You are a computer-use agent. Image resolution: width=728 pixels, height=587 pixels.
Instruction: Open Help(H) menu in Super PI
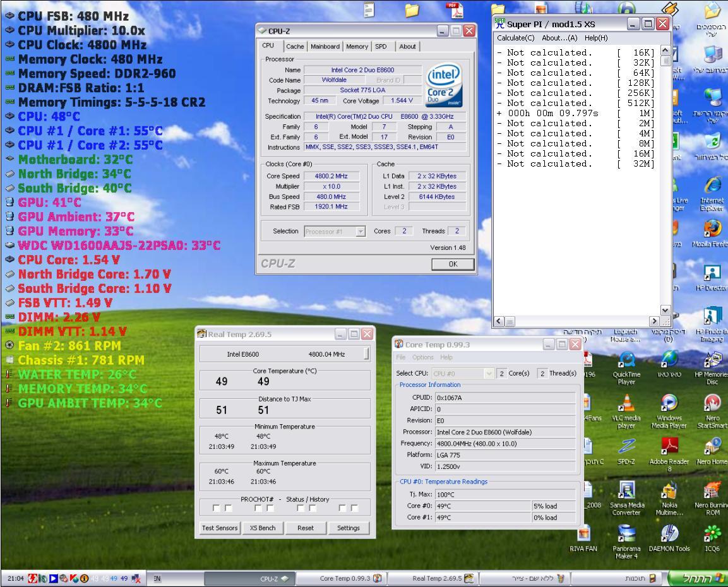(x=596, y=38)
